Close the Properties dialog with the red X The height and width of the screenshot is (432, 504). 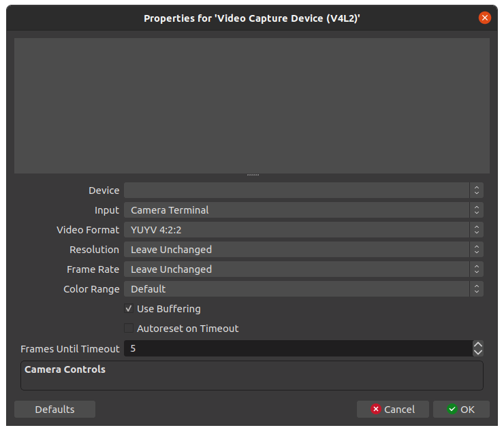pyautogui.click(x=485, y=18)
